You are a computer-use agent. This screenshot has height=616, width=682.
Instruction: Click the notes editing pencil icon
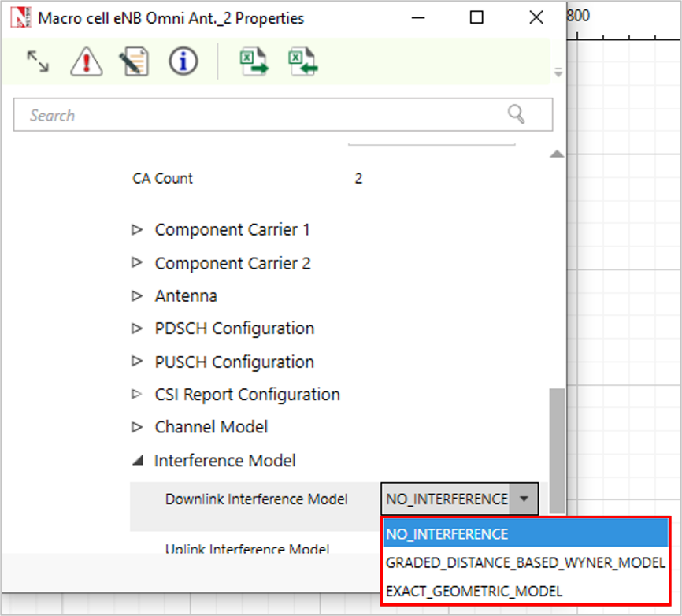(135, 61)
